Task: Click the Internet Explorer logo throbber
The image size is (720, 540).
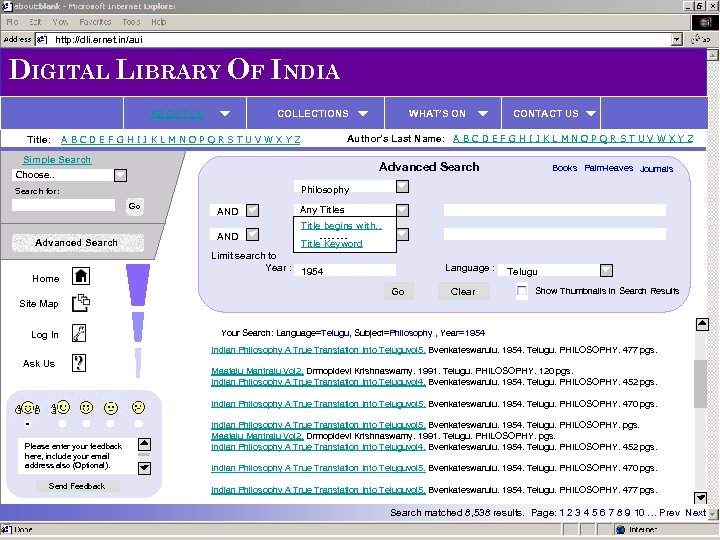Action: click(703, 22)
